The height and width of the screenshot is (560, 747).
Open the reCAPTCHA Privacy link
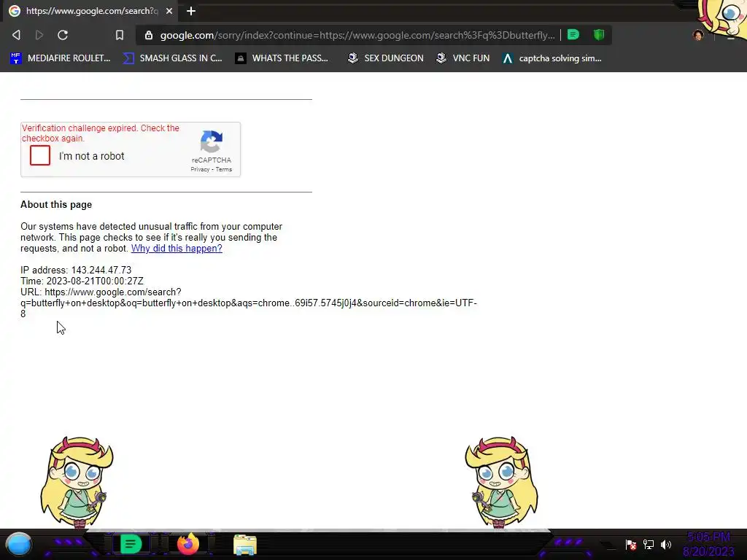click(200, 169)
